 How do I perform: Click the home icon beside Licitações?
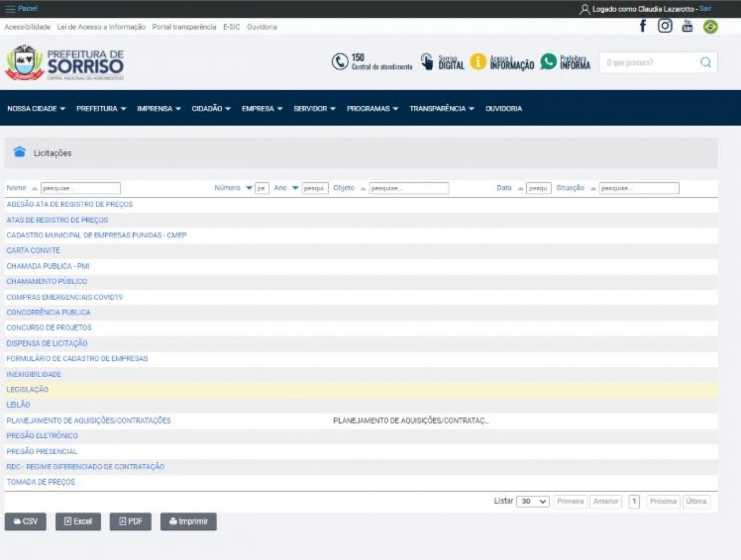(20, 152)
